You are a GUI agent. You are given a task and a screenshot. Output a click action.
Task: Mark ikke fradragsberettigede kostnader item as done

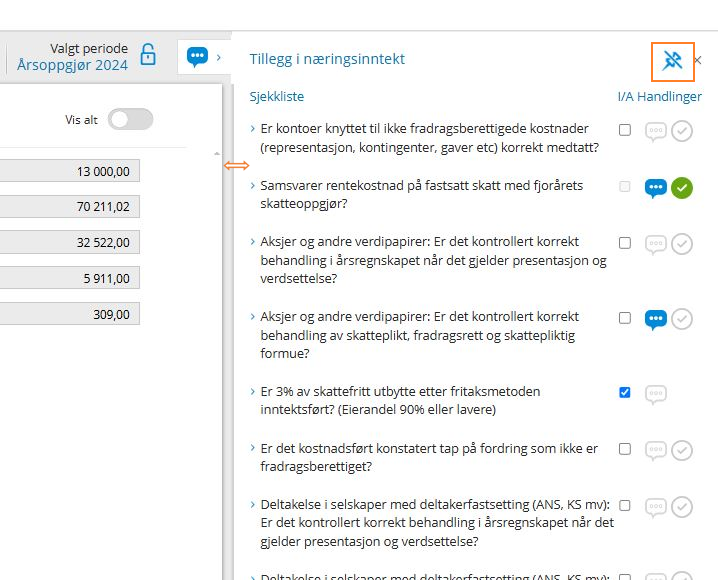[x=682, y=131]
